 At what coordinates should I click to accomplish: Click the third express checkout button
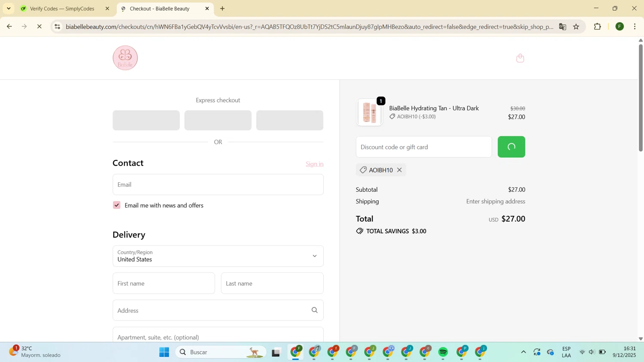[x=290, y=120]
